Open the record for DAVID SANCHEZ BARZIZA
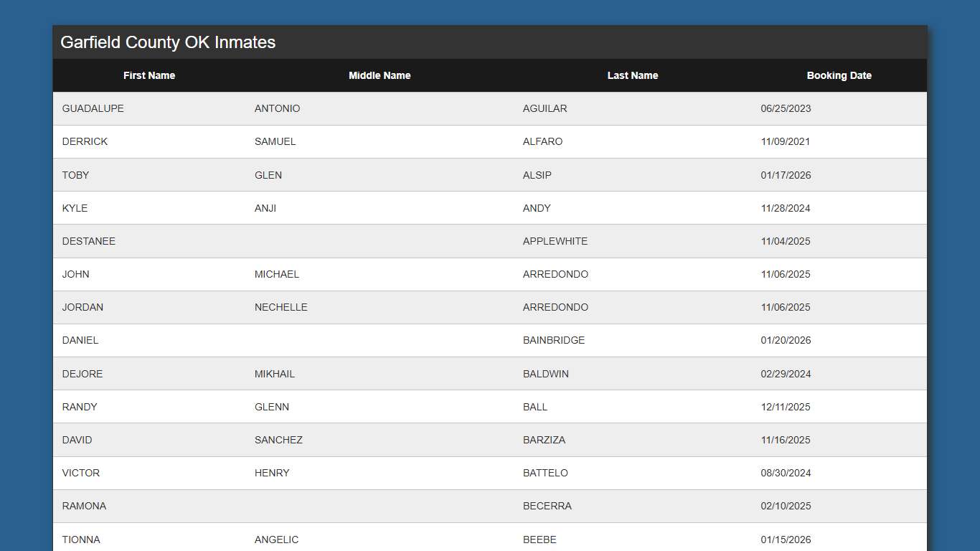The height and width of the screenshot is (551, 980). 287,440
